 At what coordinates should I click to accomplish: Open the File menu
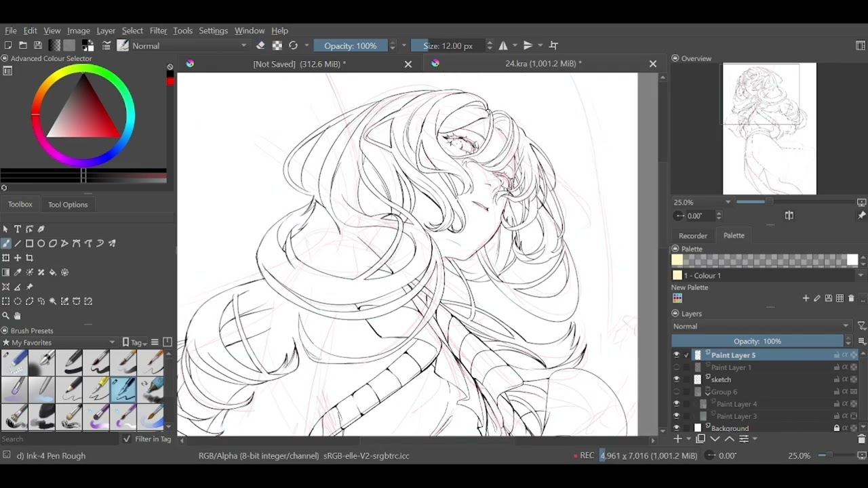(11, 30)
